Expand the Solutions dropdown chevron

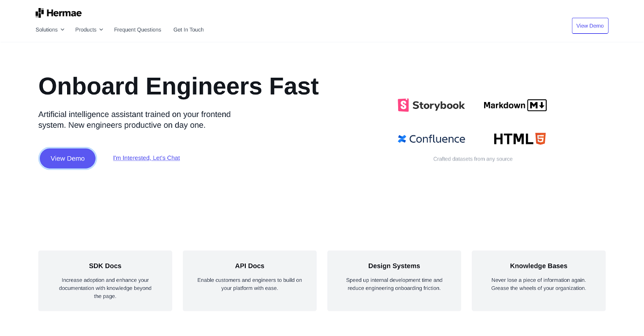click(x=62, y=30)
